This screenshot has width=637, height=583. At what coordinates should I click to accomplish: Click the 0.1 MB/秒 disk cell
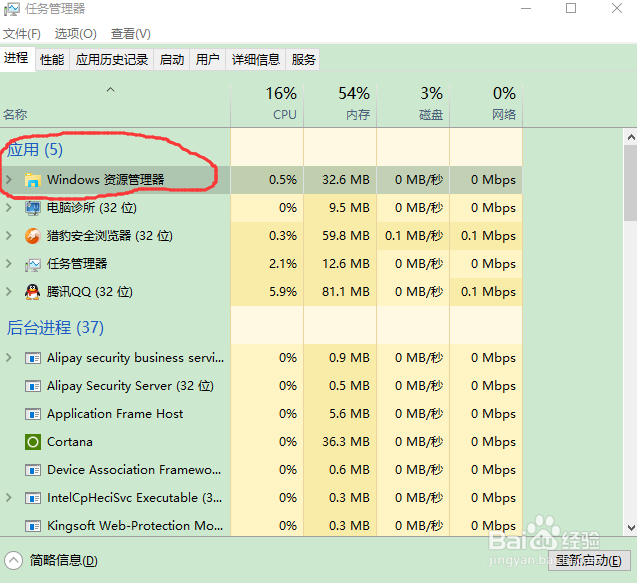pos(414,236)
